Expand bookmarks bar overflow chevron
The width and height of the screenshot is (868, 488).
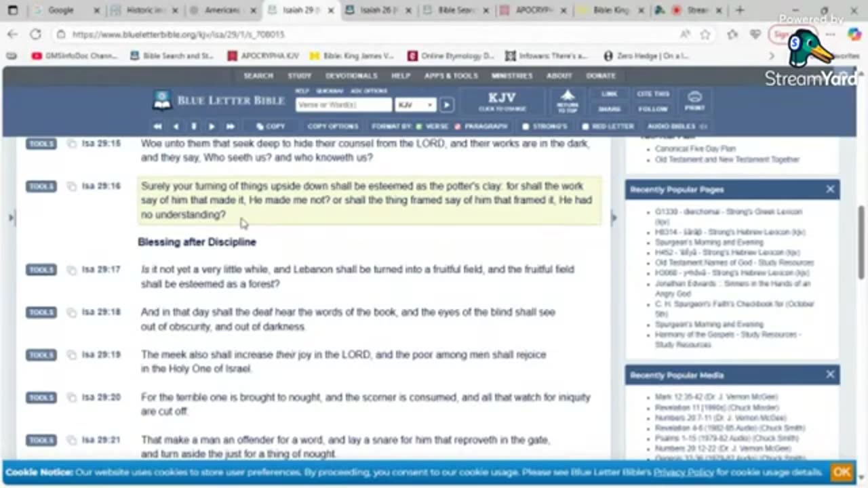(772, 56)
